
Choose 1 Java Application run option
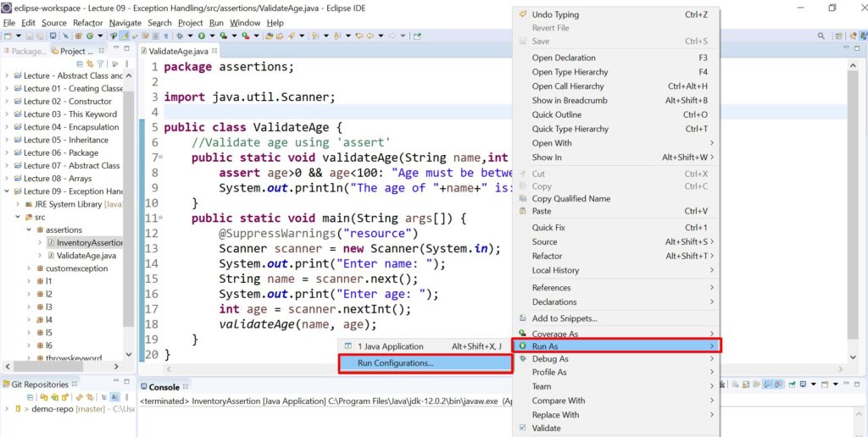pyautogui.click(x=390, y=346)
